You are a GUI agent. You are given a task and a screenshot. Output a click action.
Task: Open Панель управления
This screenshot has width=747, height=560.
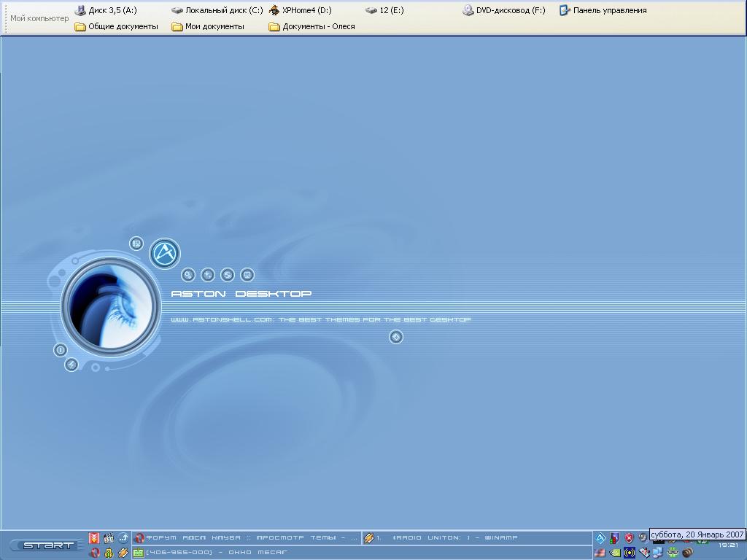[603, 10]
